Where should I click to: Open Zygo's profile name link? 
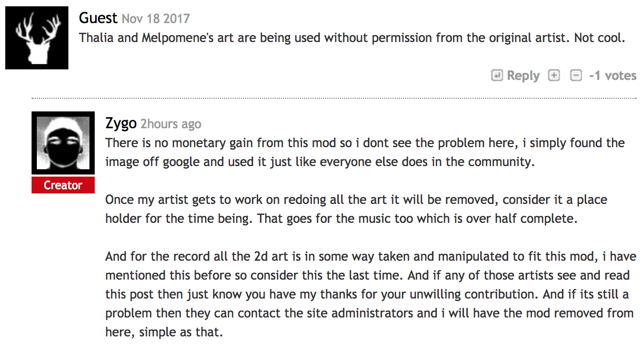pos(121,124)
